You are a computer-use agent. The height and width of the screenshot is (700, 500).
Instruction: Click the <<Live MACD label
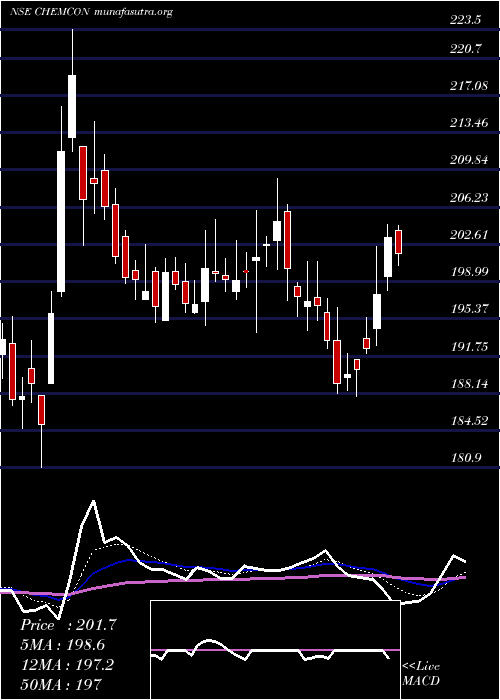pos(421,674)
